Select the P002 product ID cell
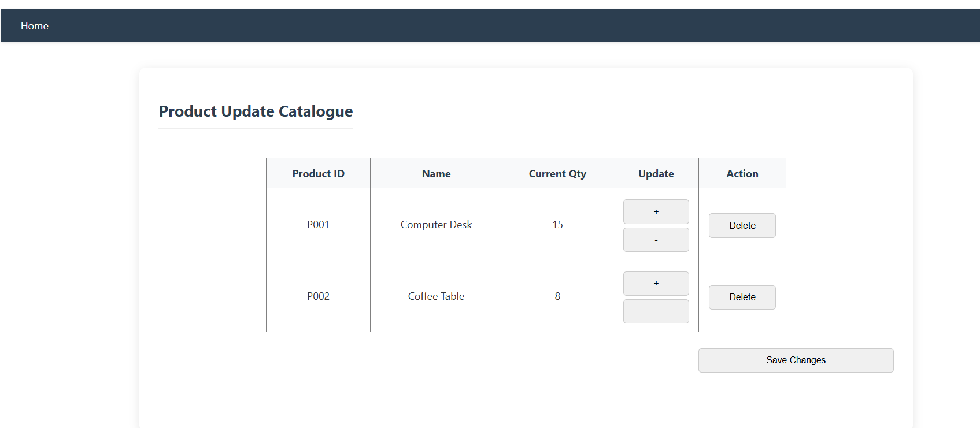 [318, 296]
